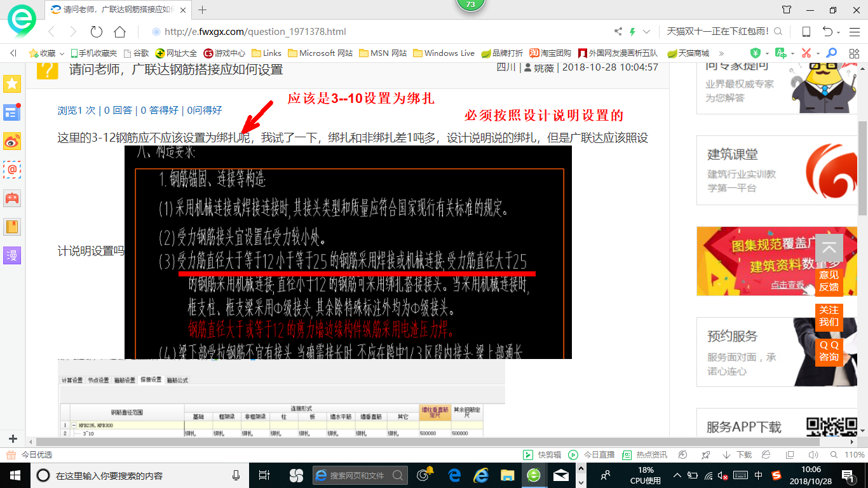Open the sidebar novel book icon

click(12, 227)
